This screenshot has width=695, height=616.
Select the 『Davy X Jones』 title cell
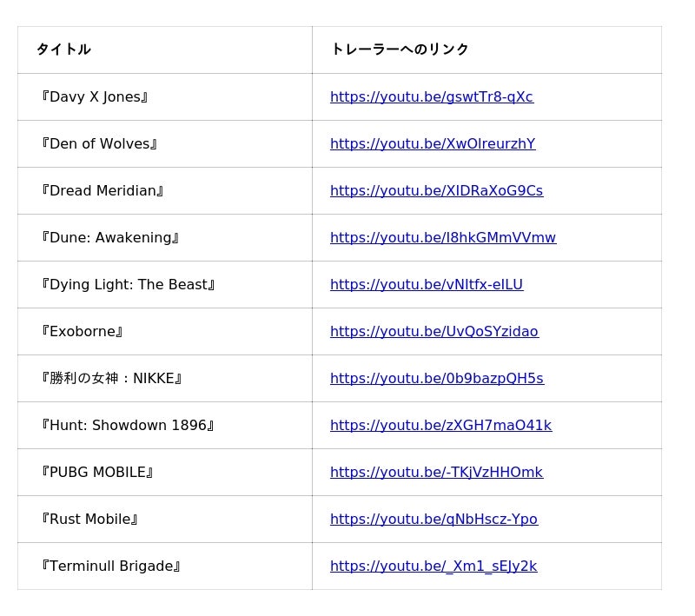(95, 97)
